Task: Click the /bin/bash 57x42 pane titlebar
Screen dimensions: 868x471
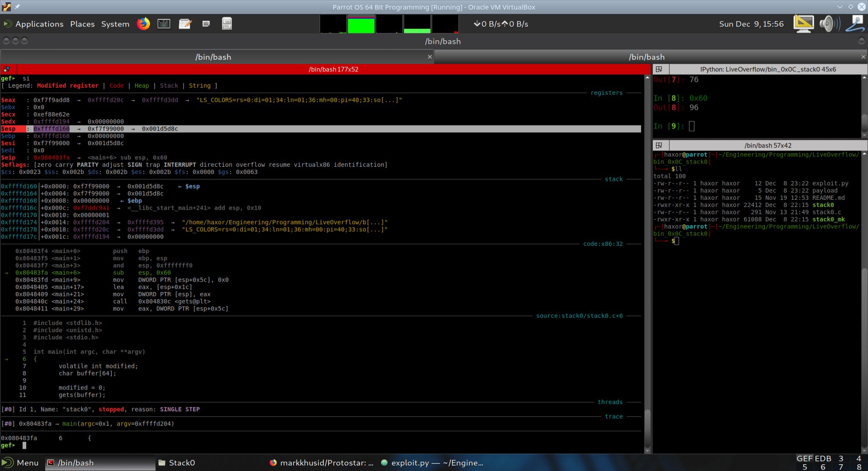Action: pyautogui.click(x=768, y=145)
